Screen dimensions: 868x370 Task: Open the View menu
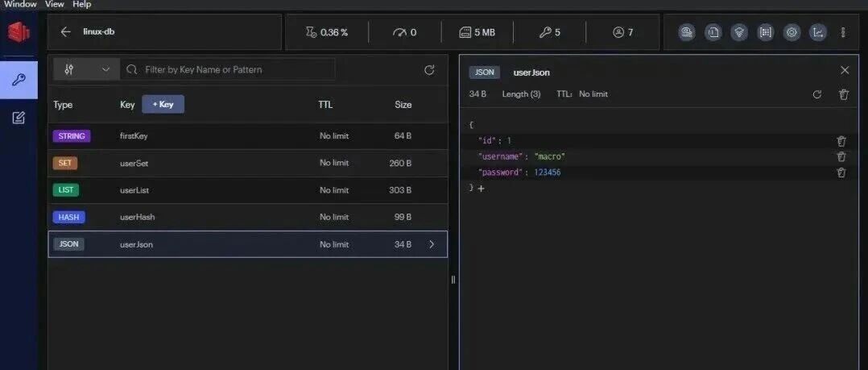click(54, 4)
